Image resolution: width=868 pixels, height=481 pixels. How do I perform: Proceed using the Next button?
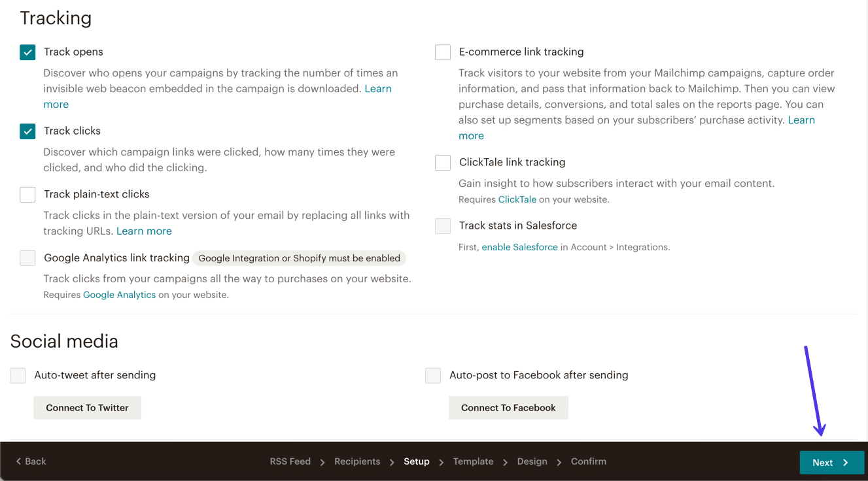pyautogui.click(x=831, y=462)
